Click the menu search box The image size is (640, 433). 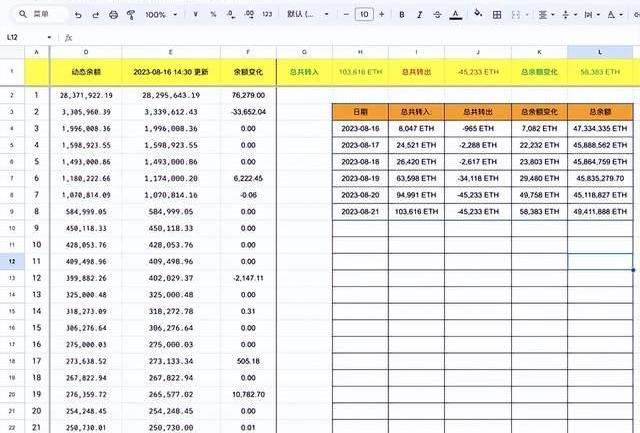(x=36, y=15)
